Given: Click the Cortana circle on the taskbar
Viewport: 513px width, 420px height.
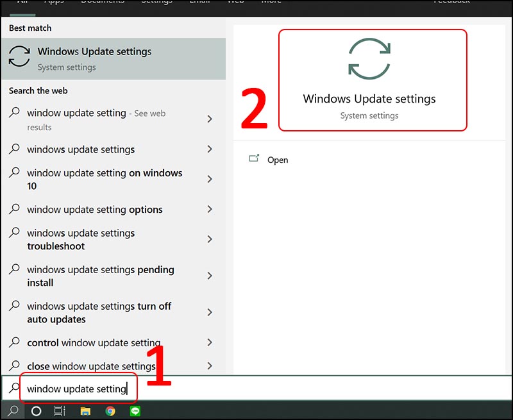Looking at the screenshot, I should coord(36,410).
